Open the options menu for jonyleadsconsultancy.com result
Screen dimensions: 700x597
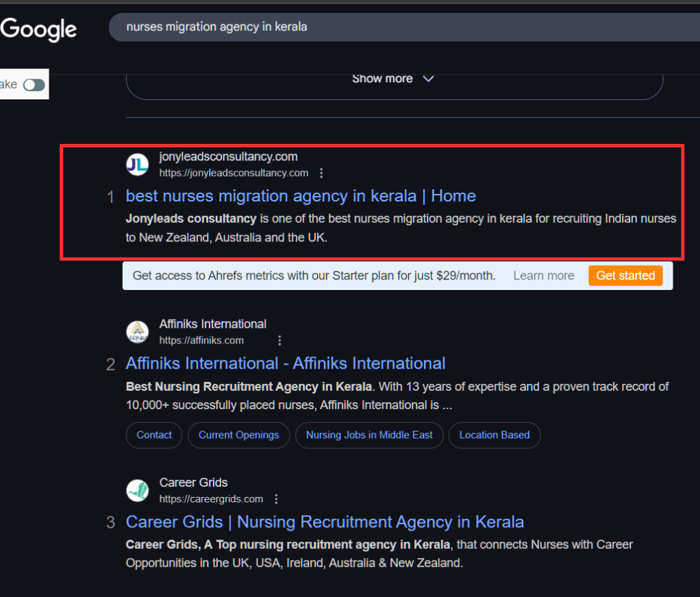(x=321, y=173)
